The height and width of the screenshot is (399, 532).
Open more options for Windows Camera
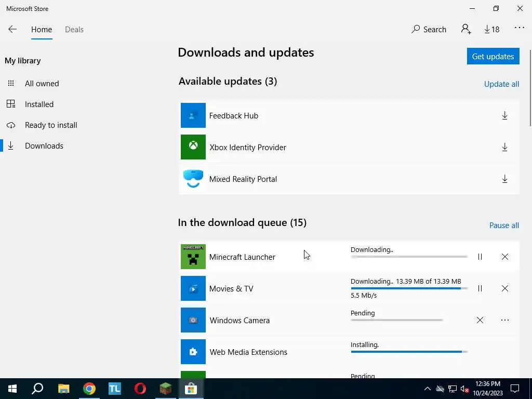click(505, 320)
